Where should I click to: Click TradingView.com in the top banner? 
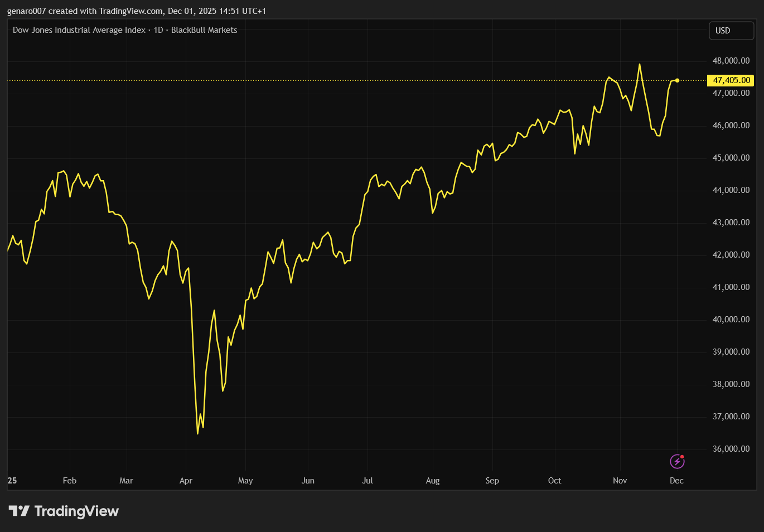130,11
